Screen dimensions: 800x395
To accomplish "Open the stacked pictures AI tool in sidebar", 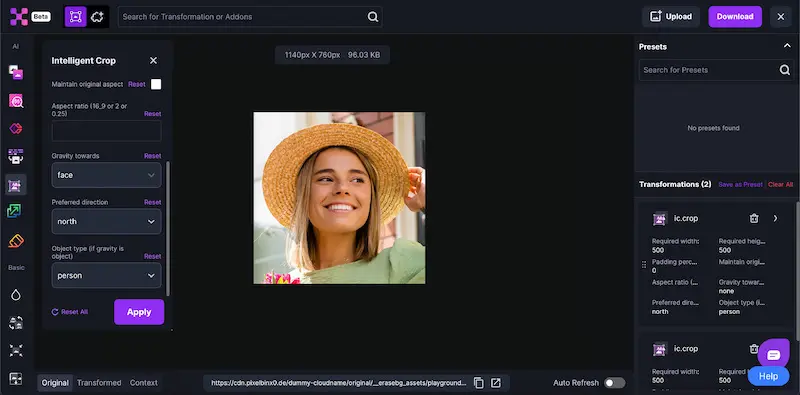I will [x=16, y=72].
